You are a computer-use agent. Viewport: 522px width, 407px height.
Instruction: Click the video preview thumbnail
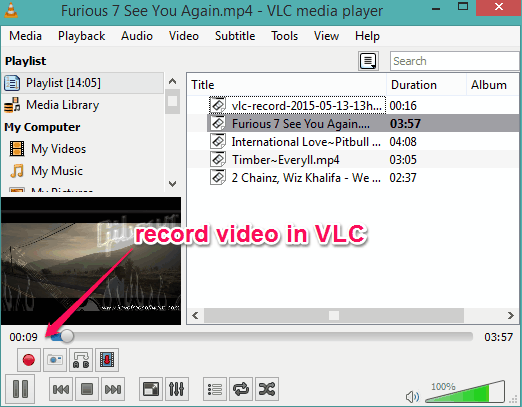tap(91, 261)
